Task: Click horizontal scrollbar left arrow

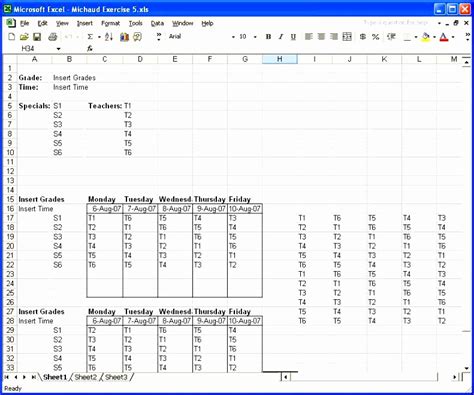Action: [285, 377]
